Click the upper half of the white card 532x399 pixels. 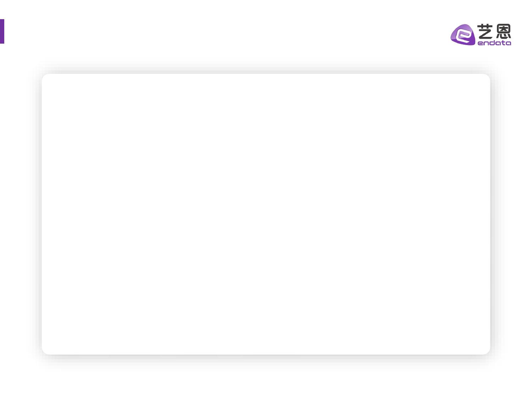266,142
